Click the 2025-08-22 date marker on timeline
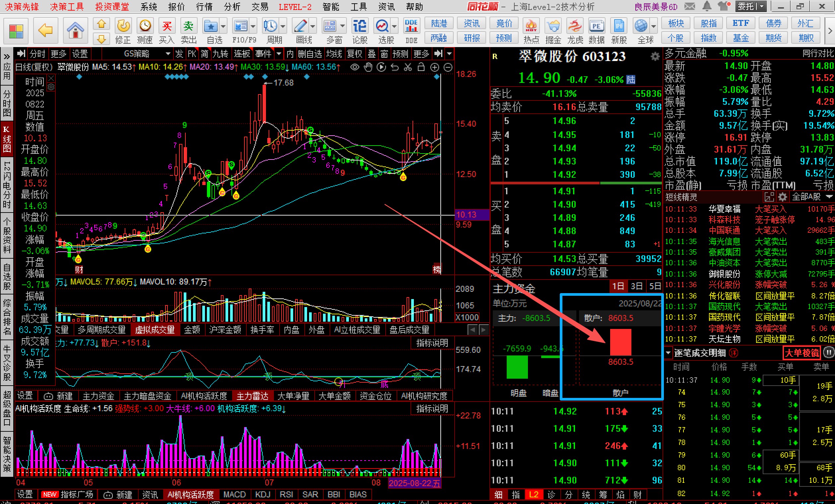The width and height of the screenshot is (835, 504). (415, 483)
